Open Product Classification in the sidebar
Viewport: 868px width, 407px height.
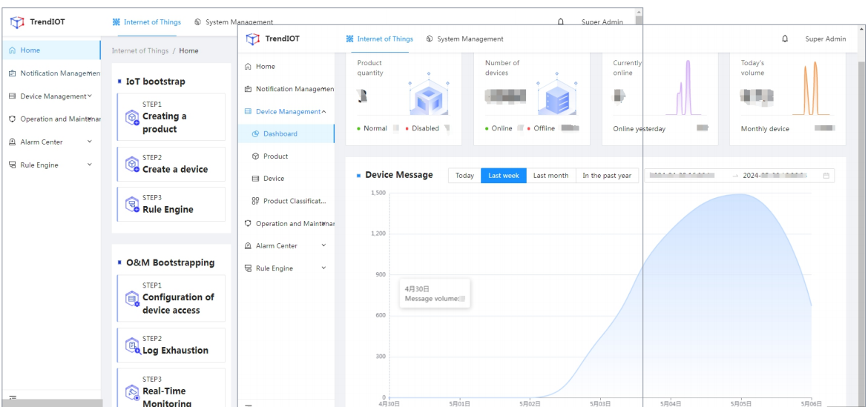tap(294, 201)
